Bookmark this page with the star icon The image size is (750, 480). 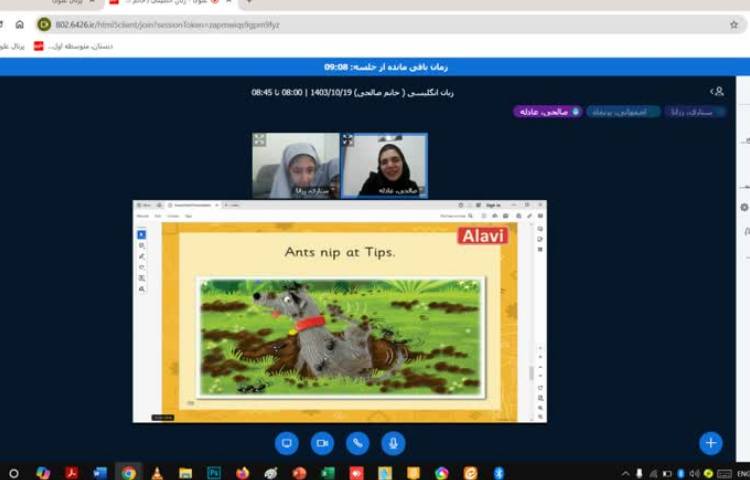point(734,24)
